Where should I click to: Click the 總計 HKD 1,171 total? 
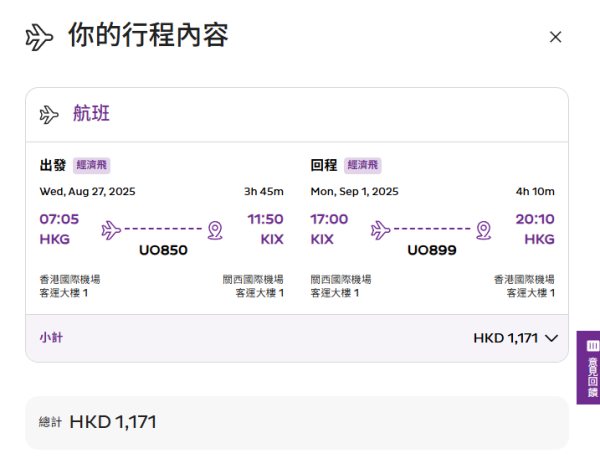pyautogui.click(x=98, y=422)
